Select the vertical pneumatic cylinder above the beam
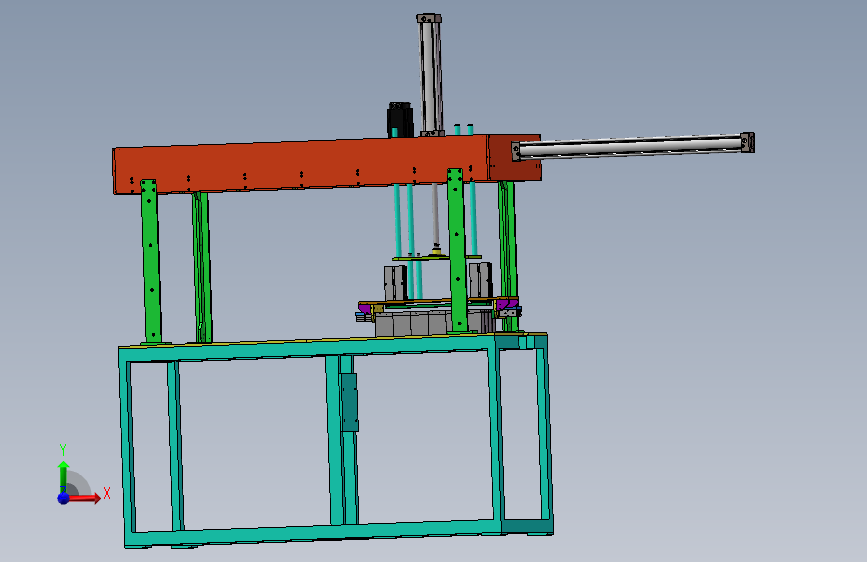This screenshot has height=562, width=867. 430,75
